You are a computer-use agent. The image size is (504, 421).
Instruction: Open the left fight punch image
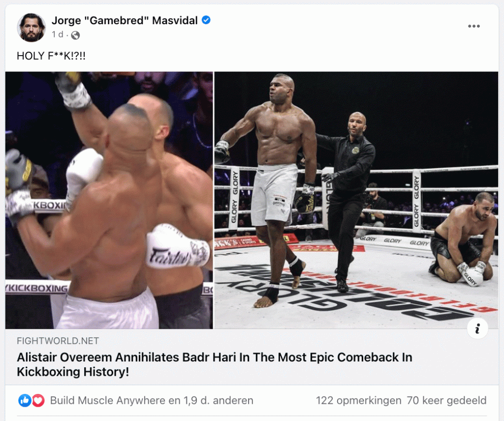[x=109, y=200]
